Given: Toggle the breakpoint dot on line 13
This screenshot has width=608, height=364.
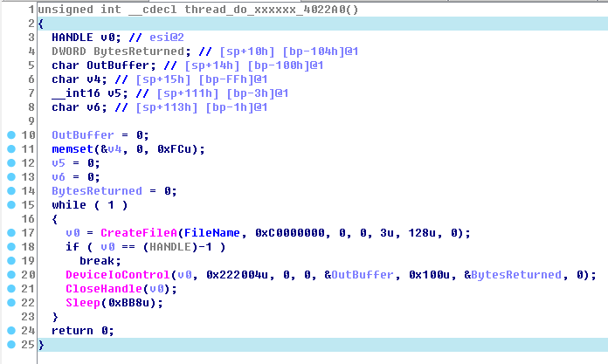Looking at the screenshot, I should 11,177.
